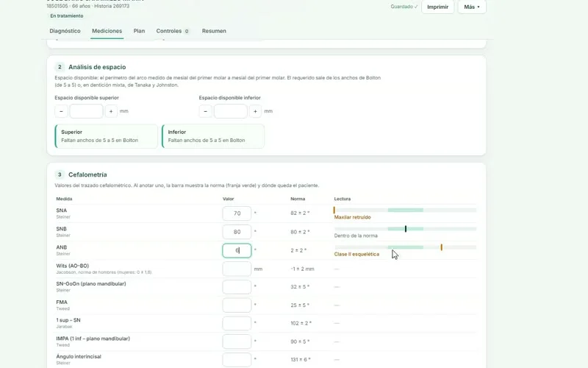The height and width of the screenshot is (368, 588).
Task: Click the 'Valor' column header
Action: (x=229, y=199)
